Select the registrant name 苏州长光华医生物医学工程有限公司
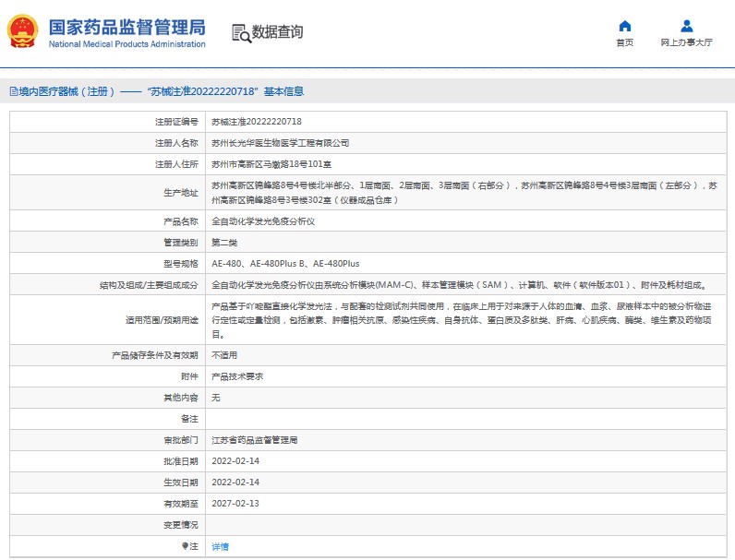Viewport: 735px width, 560px height. coord(281,143)
